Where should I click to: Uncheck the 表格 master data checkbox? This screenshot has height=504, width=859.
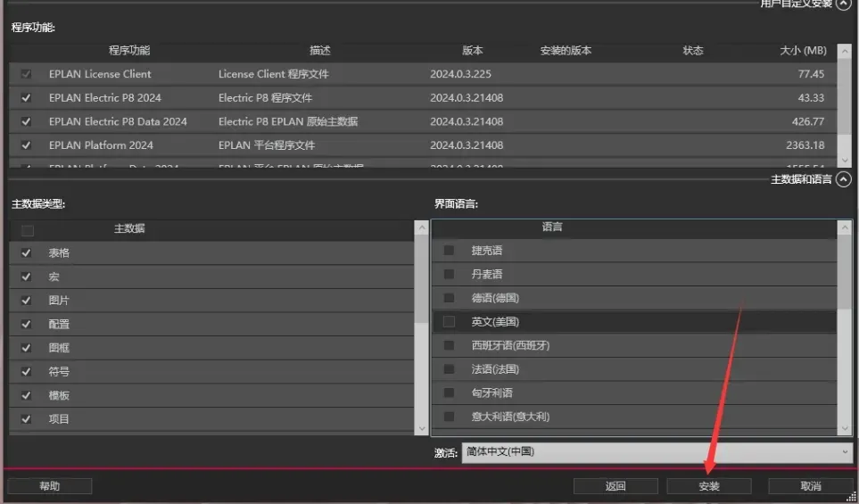point(26,252)
